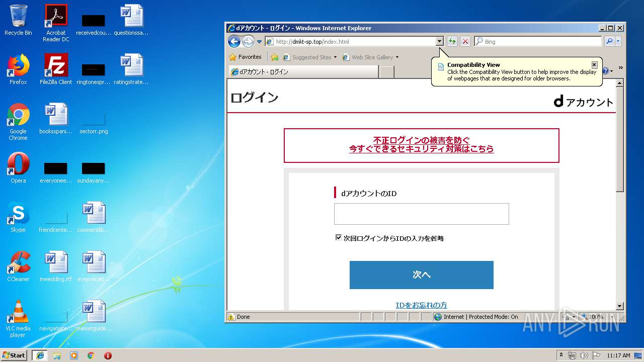644x362 pixels.
Task: Open the recent pages dropdown arrow
Action: point(260,41)
